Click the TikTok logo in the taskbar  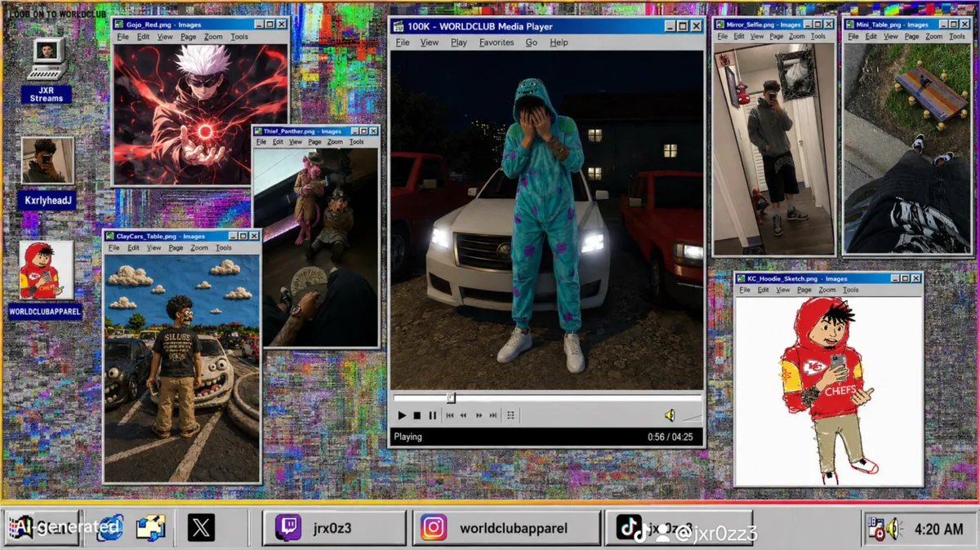[629, 528]
